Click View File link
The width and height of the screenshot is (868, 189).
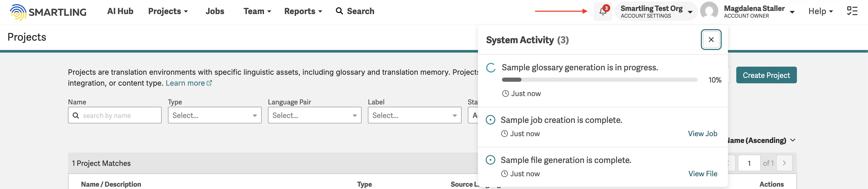coord(703,174)
